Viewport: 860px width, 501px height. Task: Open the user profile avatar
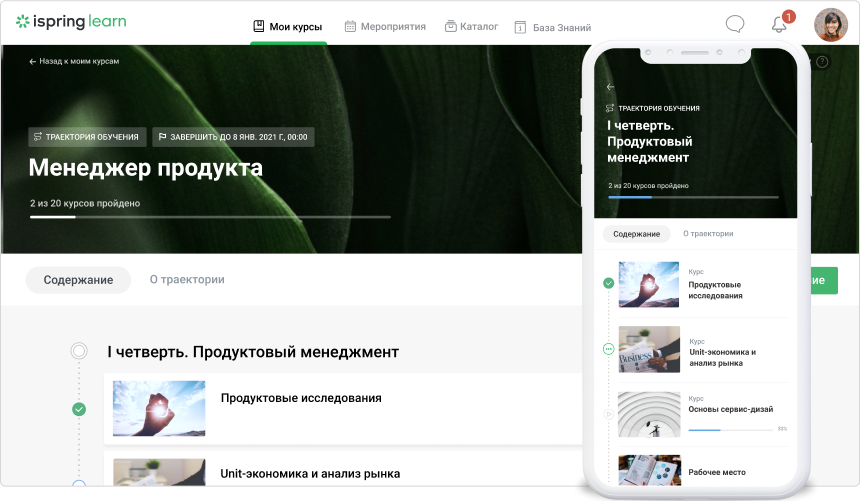tap(830, 25)
